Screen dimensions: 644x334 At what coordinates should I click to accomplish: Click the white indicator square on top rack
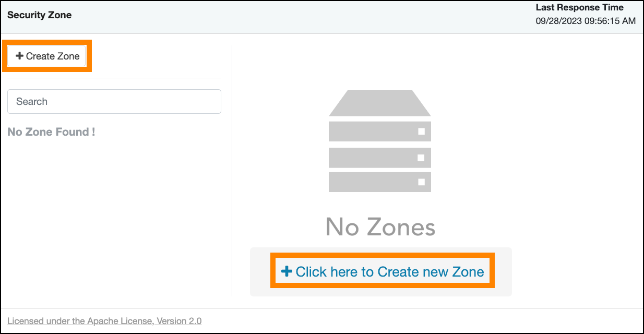pyautogui.click(x=421, y=132)
